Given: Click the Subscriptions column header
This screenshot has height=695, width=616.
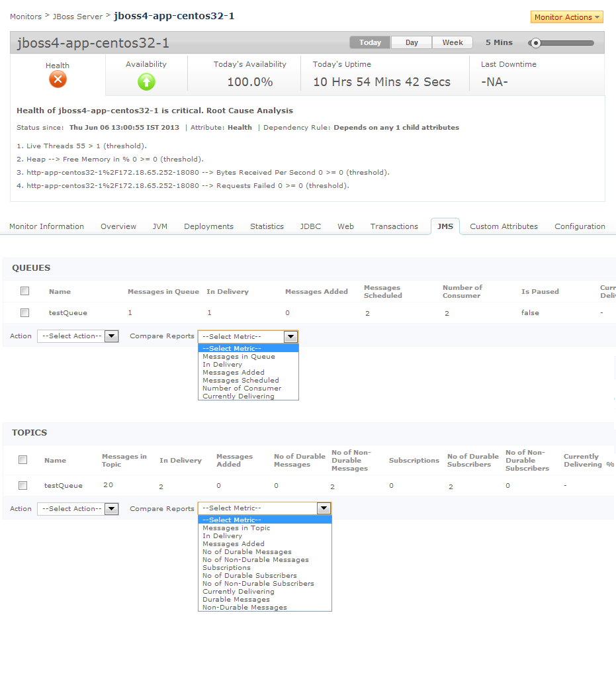Looking at the screenshot, I should [x=414, y=461].
